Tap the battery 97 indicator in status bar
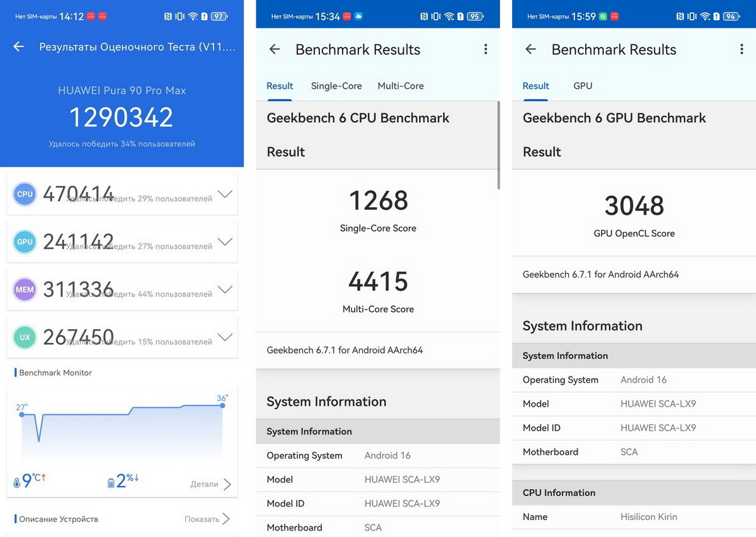 [x=219, y=16]
